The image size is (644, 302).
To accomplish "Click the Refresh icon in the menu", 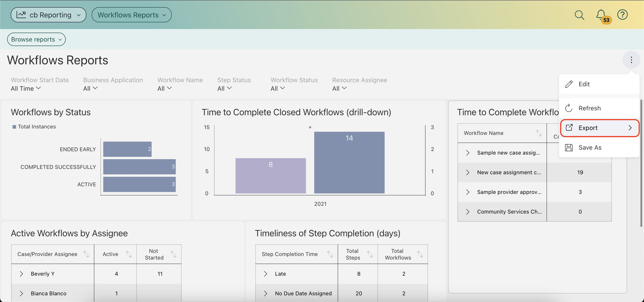I will point(569,108).
